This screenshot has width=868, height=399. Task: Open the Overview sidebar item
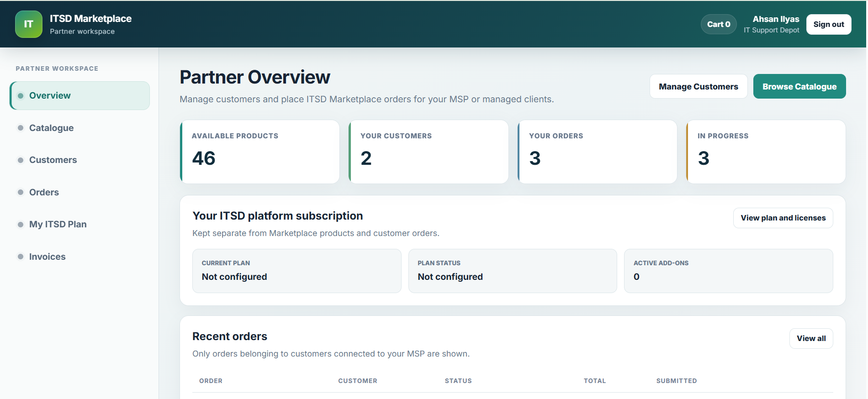pos(80,95)
